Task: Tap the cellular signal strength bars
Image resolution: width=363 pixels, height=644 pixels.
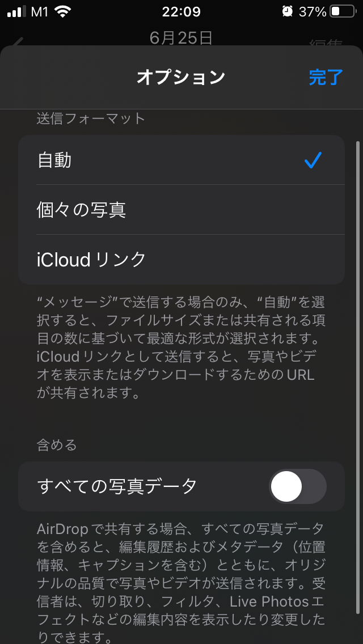Action: click(16, 12)
